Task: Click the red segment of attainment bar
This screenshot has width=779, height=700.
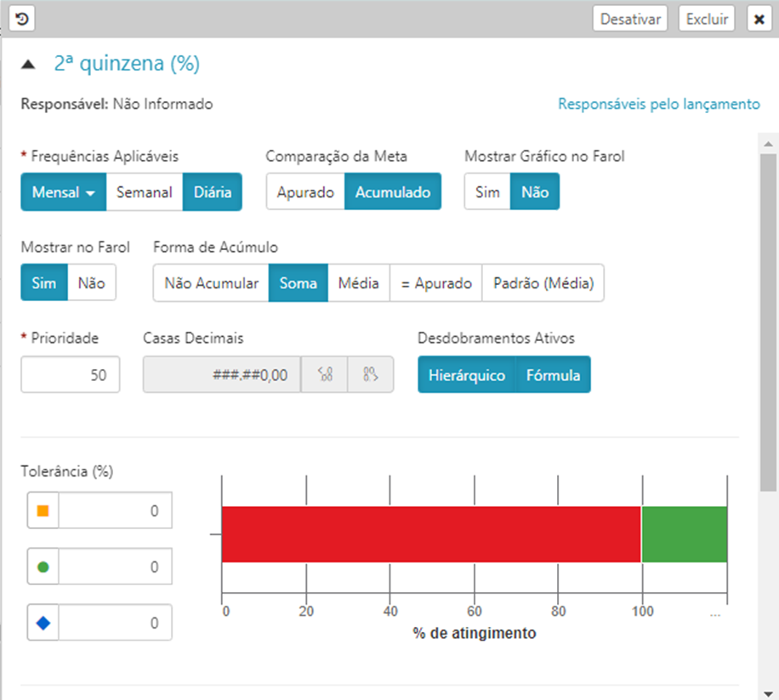Action: click(x=431, y=534)
